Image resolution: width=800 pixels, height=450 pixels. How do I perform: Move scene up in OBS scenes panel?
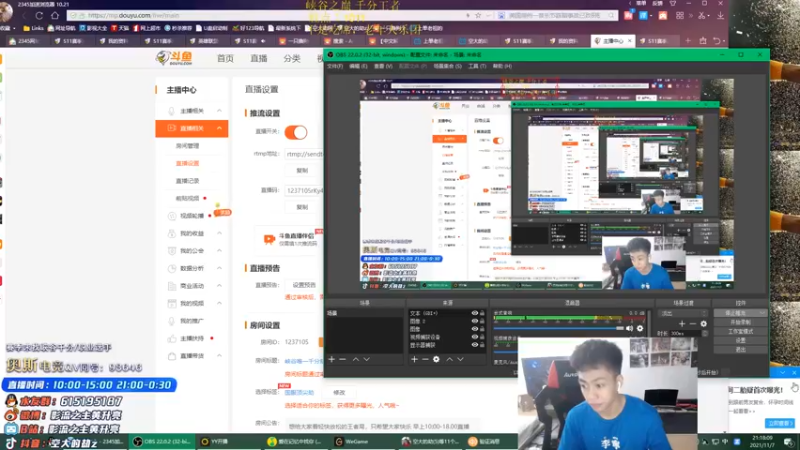tap(356, 359)
